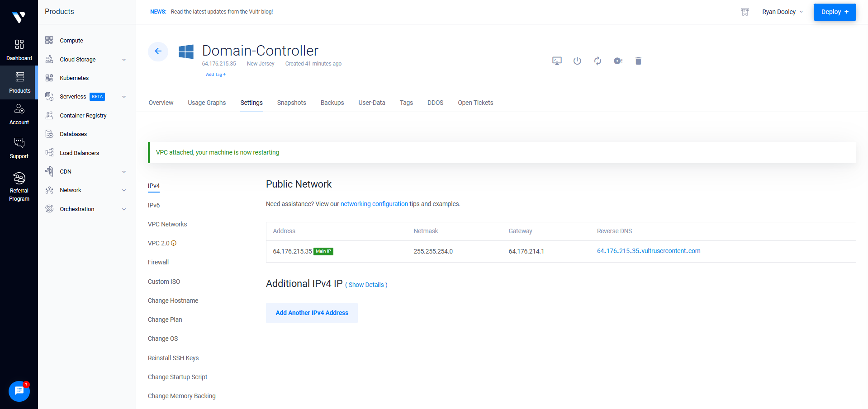Select Products in the left rail
The height and width of the screenshot is (409, 868).
point(19,82)
